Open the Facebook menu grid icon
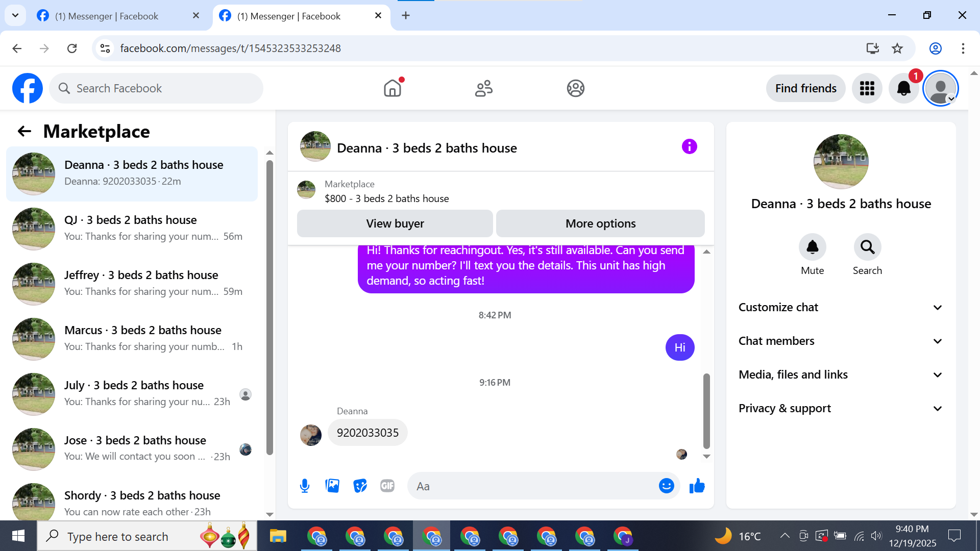 867,88
